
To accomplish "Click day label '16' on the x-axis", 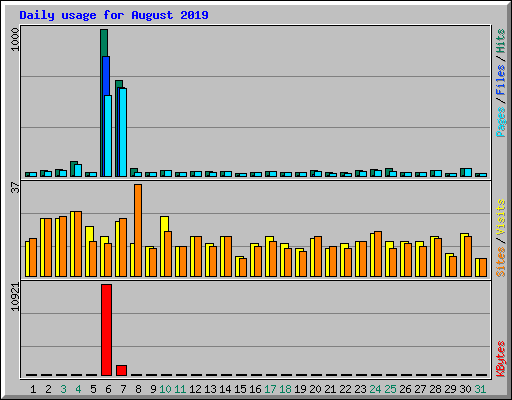I will [255, 389].
